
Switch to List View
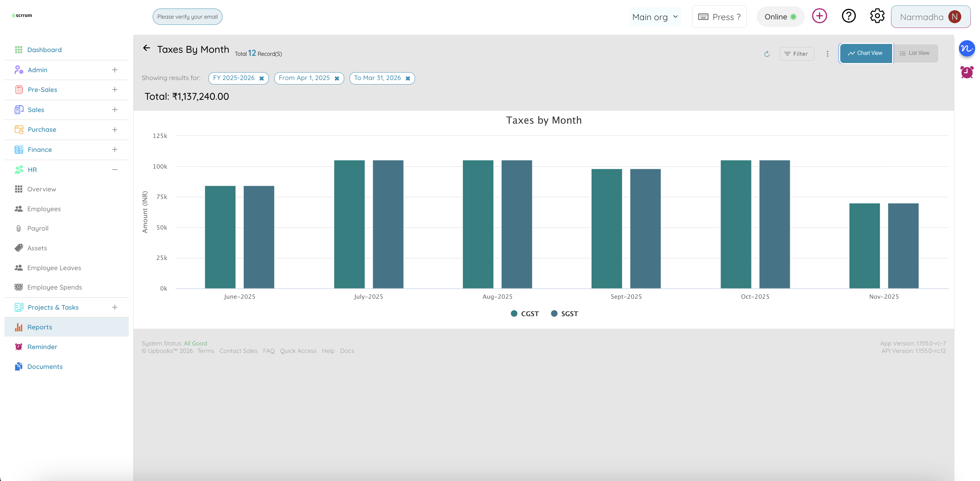(916, 53)
